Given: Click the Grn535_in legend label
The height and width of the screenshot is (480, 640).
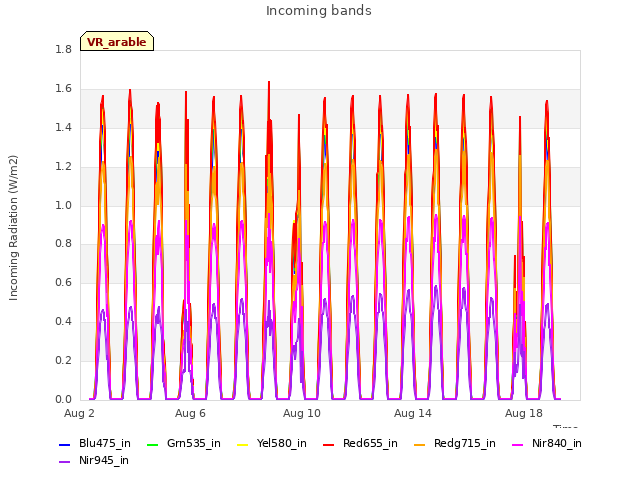Looking at the screenshot, I should pyautogui.click(x=194, y=444).
